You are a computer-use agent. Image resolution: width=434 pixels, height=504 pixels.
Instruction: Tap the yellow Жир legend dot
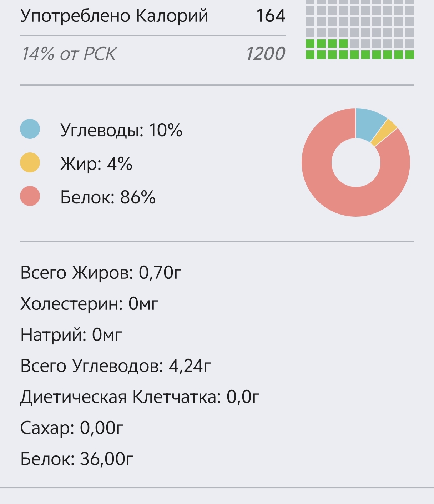coord(30,163)
